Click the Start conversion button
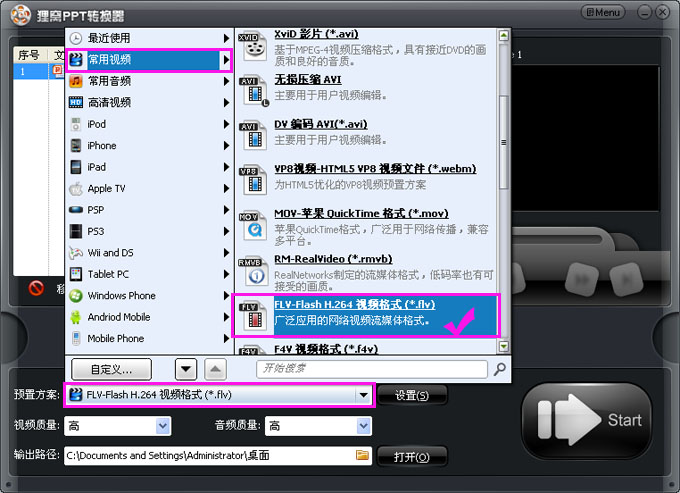Screen dimensions: 680x493 pos(587,420)
